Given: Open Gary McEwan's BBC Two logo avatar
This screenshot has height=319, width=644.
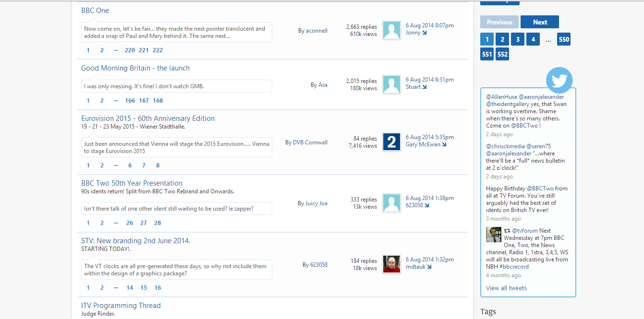Looking at the screenshot, I should click(391, 142).
